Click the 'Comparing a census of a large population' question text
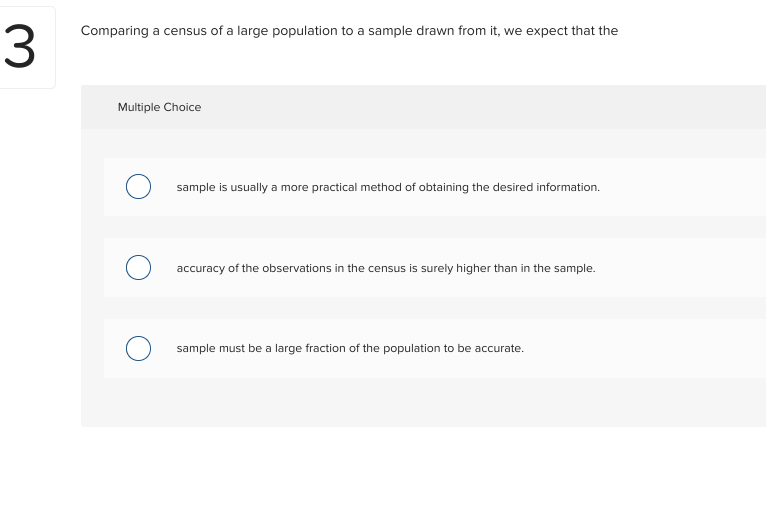Viewport: 766px width, 520px height. [349, 31]
